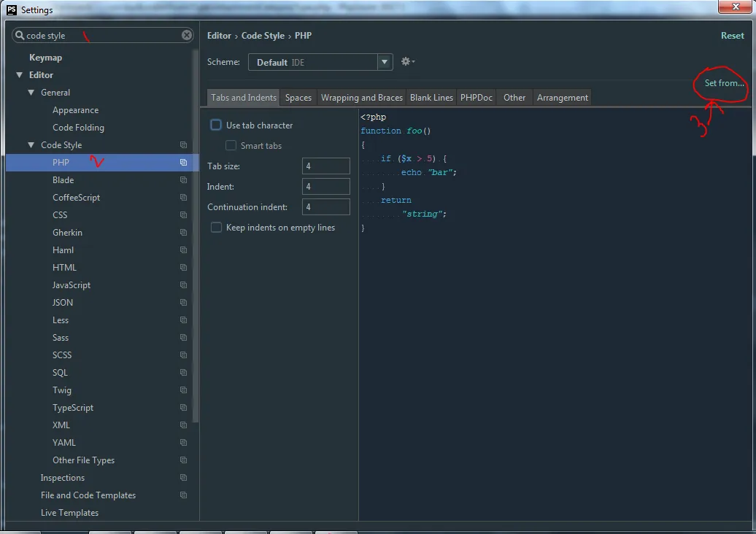756x534 pixels.
Task: Close the Settings dialog
Action: point(736,7)
